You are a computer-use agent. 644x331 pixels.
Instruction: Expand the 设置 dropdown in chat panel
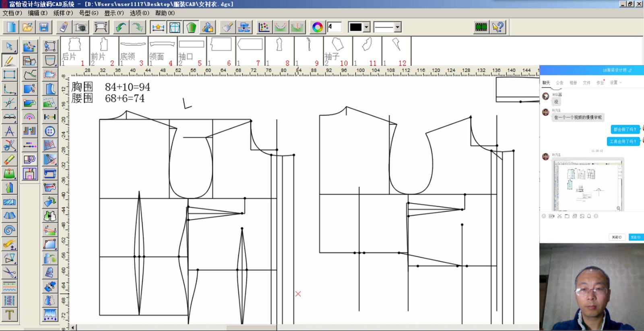pos(615,83)
